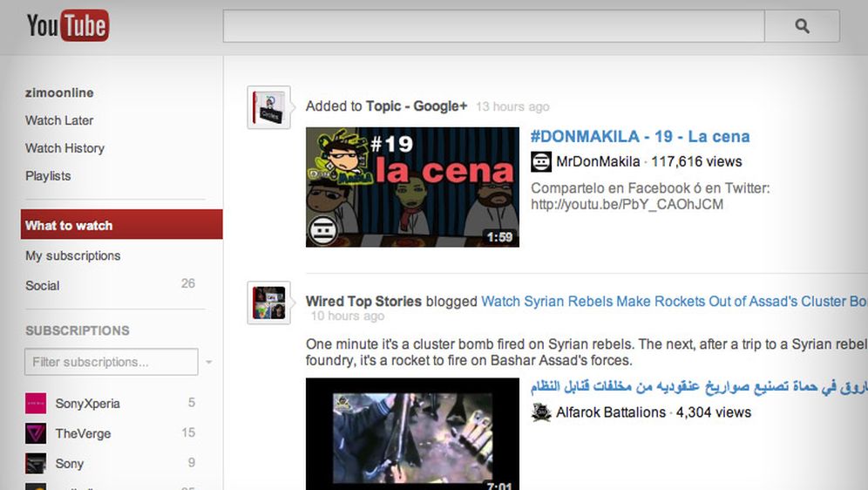Click the Filter subscriptions field
The image size is (868, 490).
pos(112,362)
